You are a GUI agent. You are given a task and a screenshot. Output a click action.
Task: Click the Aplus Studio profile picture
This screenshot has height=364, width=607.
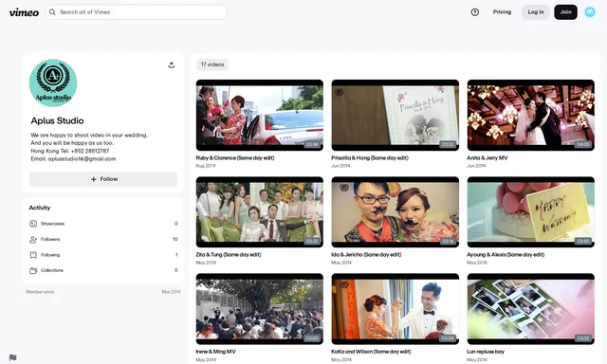(53, 82)
